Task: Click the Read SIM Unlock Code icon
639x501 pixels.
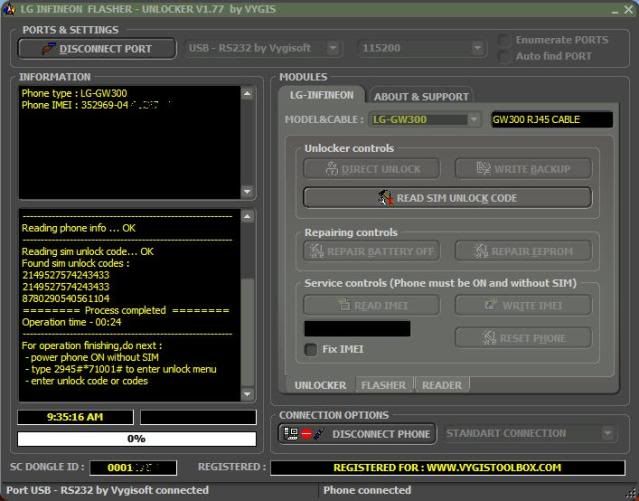Action: click(x=386, y=198)
